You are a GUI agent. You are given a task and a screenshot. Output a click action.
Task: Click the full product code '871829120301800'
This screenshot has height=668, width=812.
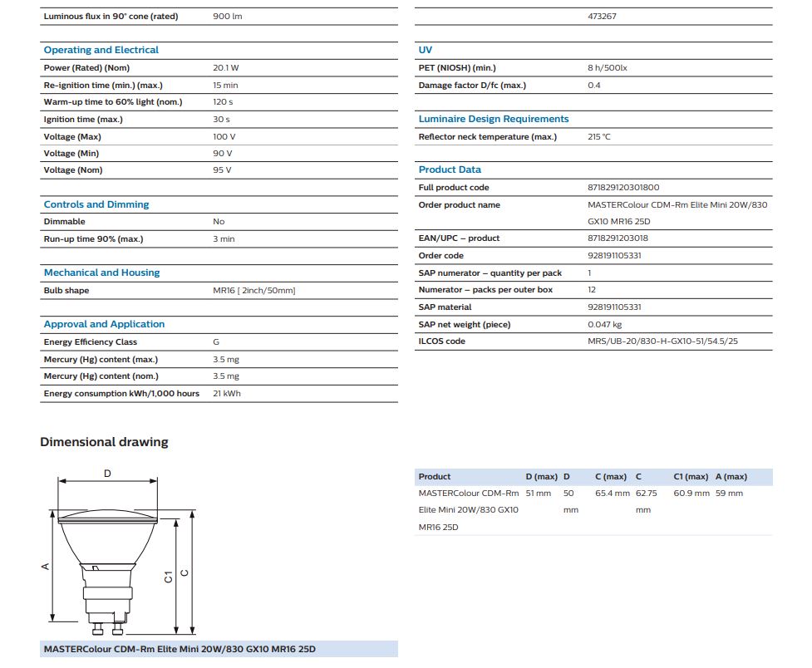pyautogui.click(x=623, y=188)
